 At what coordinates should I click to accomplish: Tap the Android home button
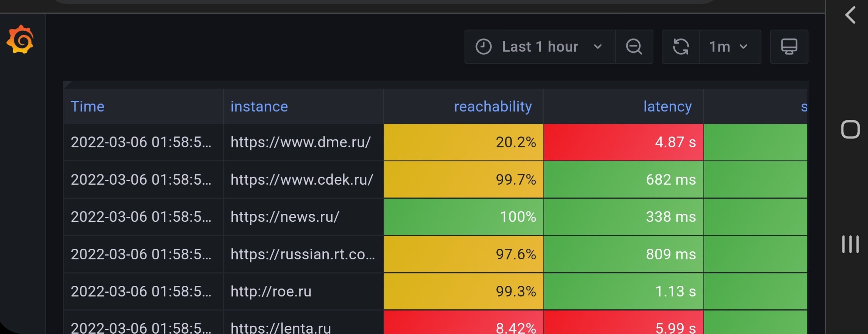[x=850, y=130]
